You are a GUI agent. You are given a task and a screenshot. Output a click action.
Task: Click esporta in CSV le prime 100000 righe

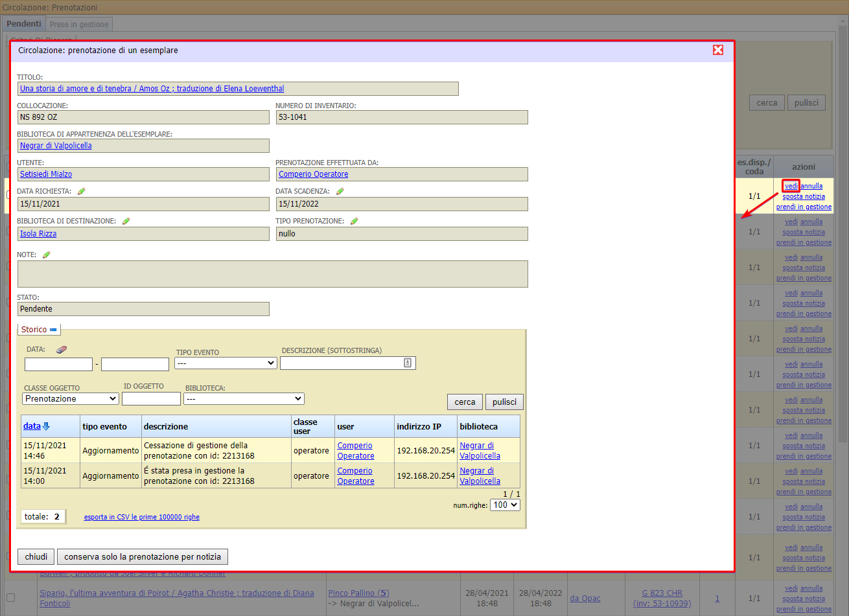(x=142, y=517)
